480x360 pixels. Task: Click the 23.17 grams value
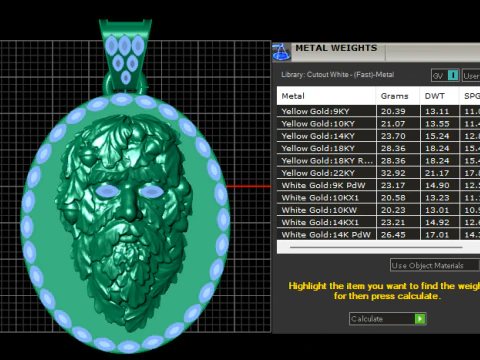393,185
